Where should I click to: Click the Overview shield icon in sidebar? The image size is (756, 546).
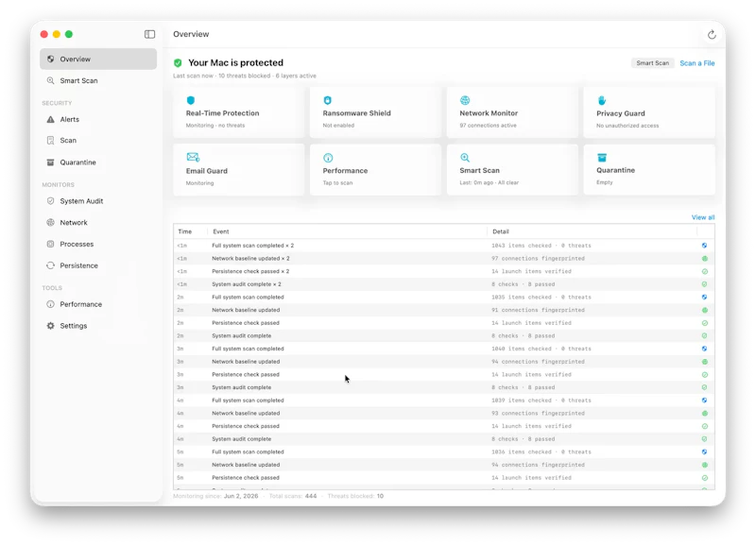tap(51, 59)
